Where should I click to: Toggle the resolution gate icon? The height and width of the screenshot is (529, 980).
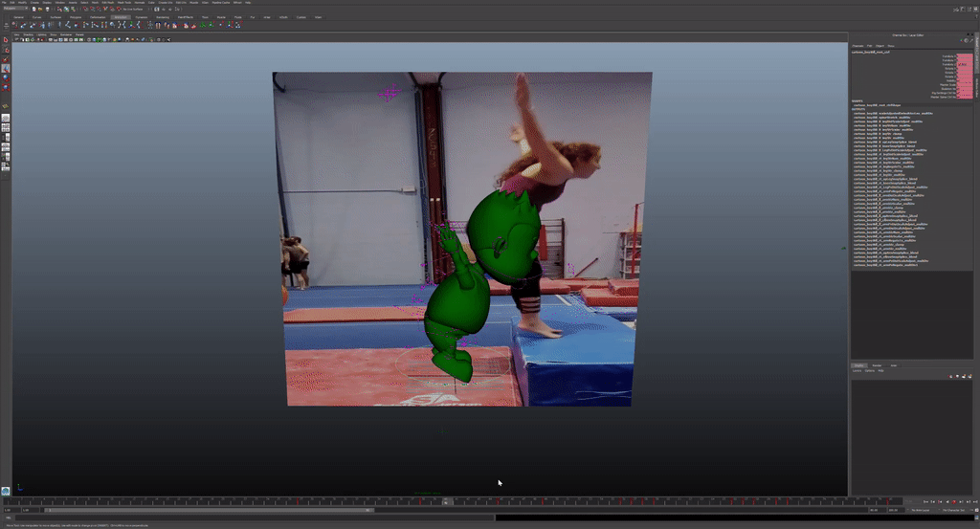coord(60,39)
